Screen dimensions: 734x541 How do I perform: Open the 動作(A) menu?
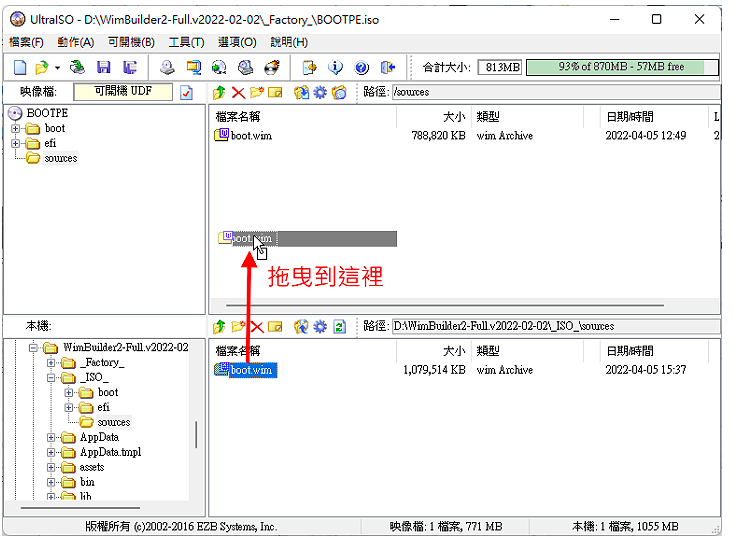[x=75, y=42]
